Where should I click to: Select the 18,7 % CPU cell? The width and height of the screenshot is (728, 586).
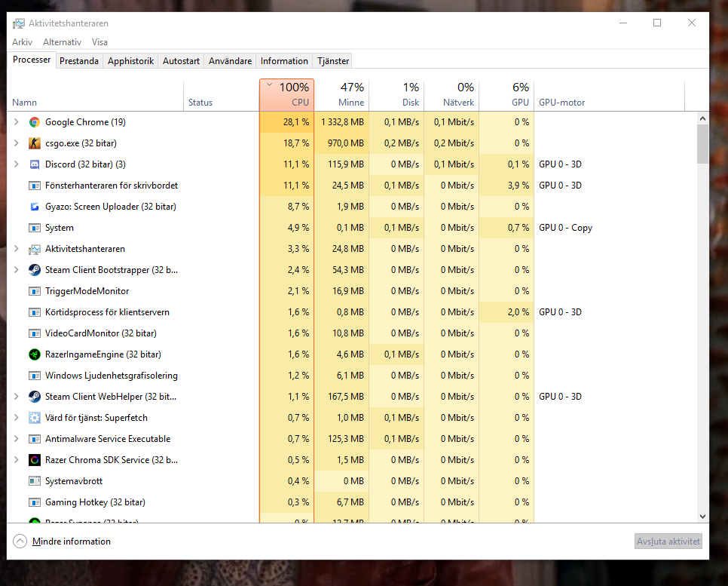click(x=287, y=143)
